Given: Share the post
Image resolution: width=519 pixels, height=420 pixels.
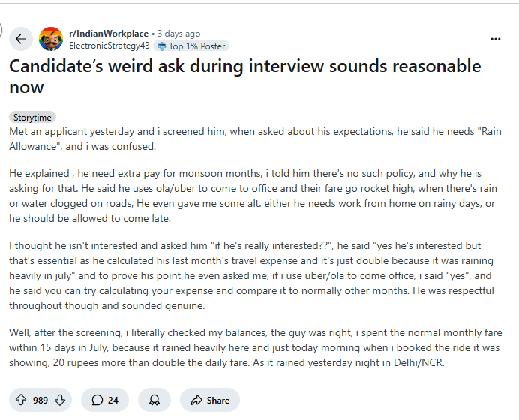Looking at the screenshot, I should click(x=210, y=400).
